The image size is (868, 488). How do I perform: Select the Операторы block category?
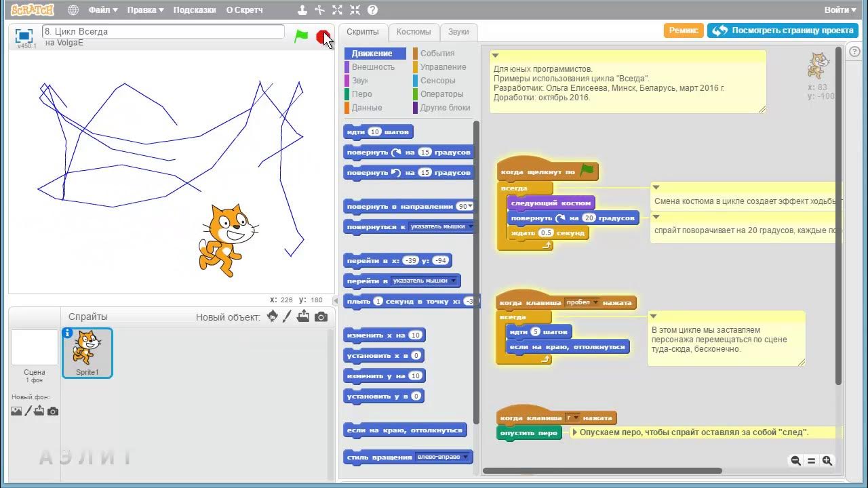(x=443, y=94)
